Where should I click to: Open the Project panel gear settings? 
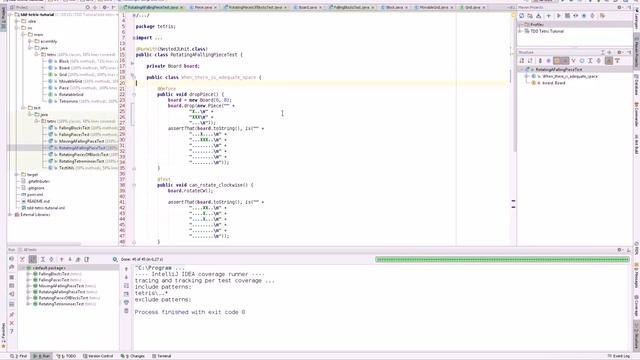point(104,7)
